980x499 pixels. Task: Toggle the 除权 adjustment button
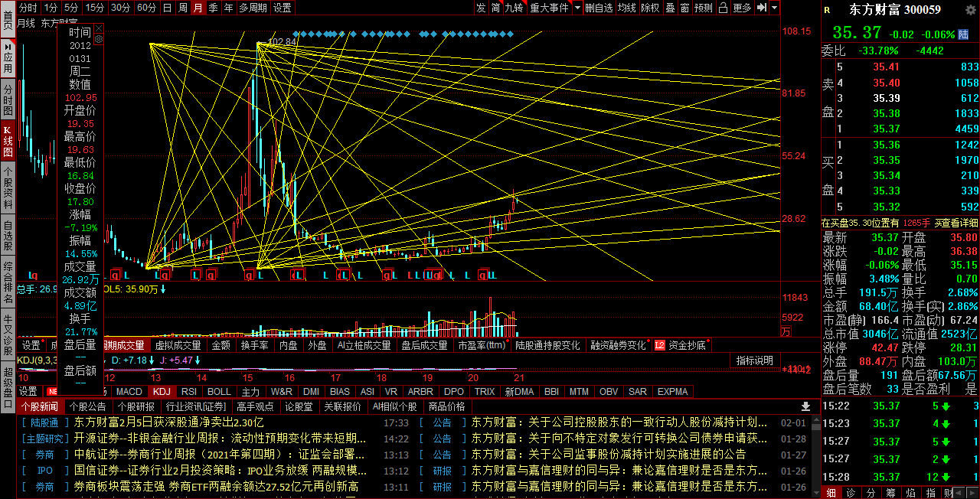[650, 8]
